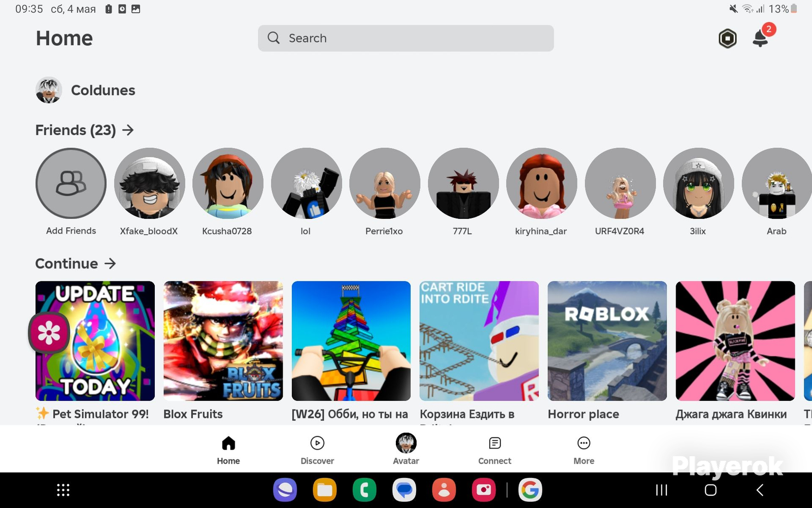Image resolution: width=812 pixels, height=508 pixels.
Task: Open Cart Ride Into Rdite thumbnail
Action: tap(479, 341)
